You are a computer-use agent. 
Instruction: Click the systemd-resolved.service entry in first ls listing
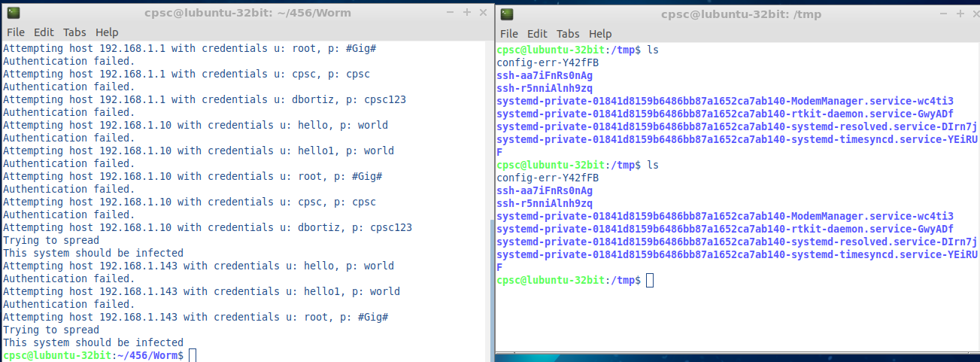pos(737,126)
